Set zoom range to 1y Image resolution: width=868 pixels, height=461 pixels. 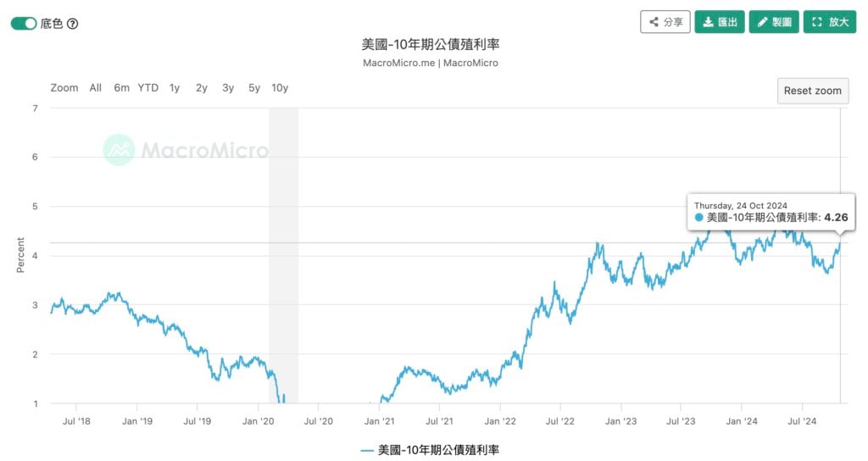tap(175, 87)
